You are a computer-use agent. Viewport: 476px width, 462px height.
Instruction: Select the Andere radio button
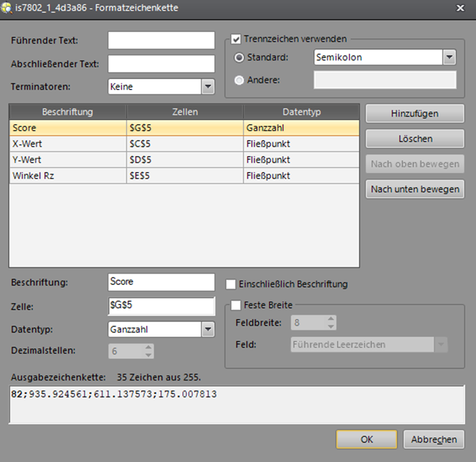tap(239, 80)
